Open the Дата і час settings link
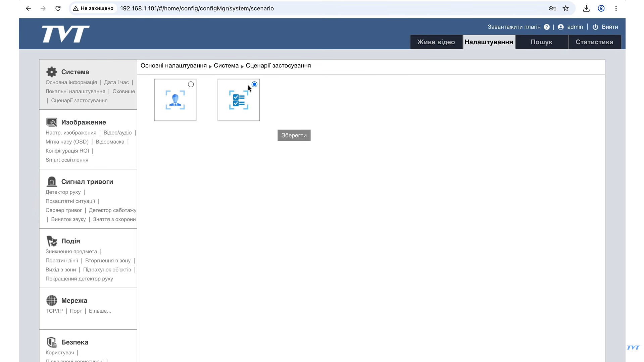The height and width of the screenshot is (362, 644). (x=116, y=82)
